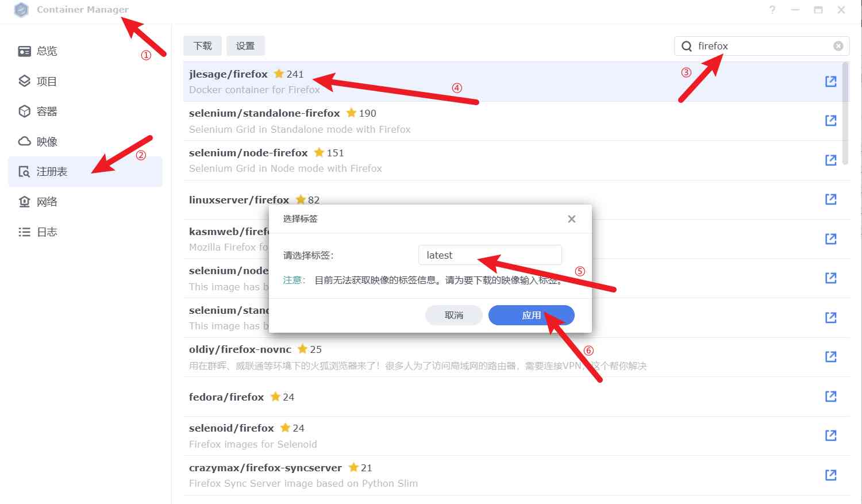Click the 总览 overview icon in sidebar

24,51
